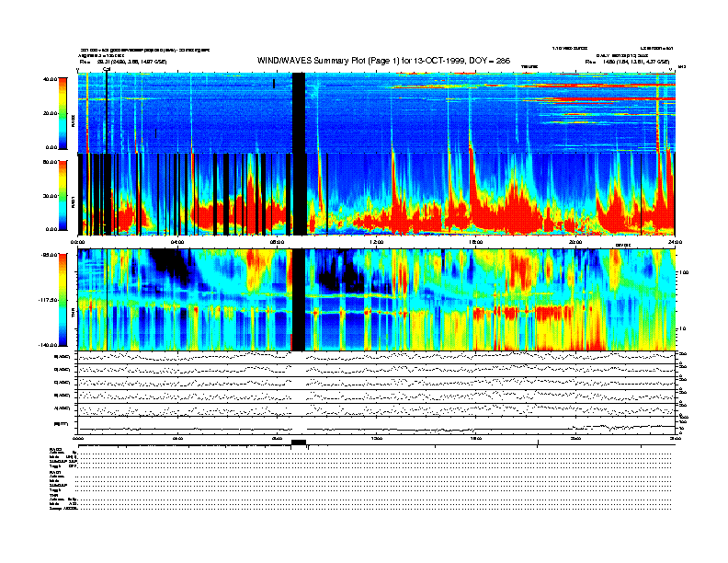Click the 24:00 tick label under RAD1 spectrogram

(x=675, y=242)
